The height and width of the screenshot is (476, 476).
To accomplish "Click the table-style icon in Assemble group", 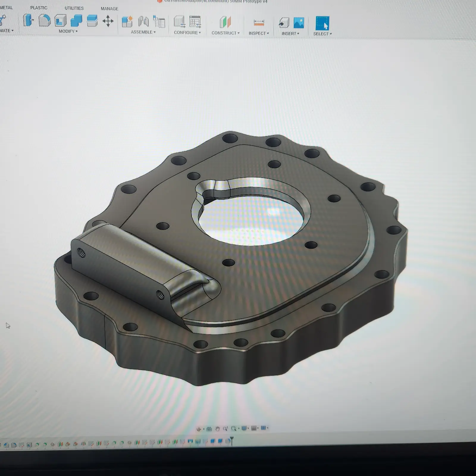I will point(159,21).
